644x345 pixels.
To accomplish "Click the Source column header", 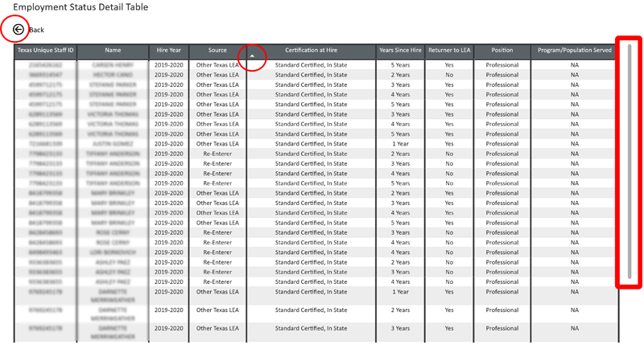I will pos(217,50).
